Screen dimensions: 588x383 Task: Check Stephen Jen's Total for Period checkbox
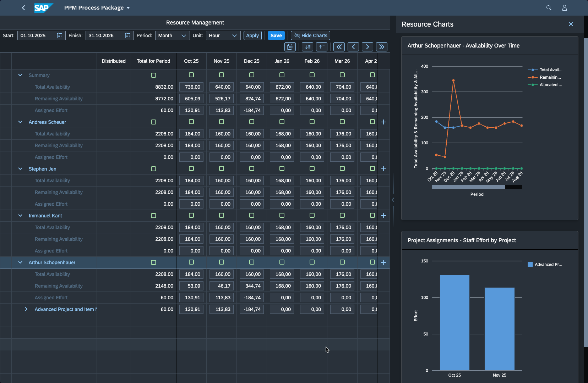153,169
